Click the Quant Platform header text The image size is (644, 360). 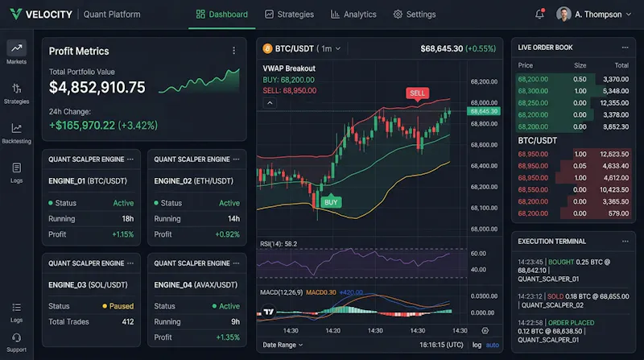[x=112, y=14]
